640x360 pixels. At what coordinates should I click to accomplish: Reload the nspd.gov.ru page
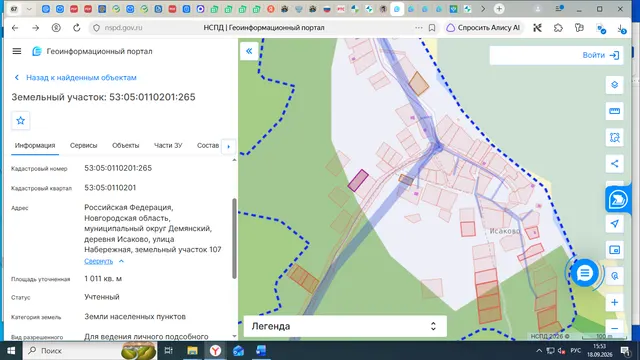77,28
